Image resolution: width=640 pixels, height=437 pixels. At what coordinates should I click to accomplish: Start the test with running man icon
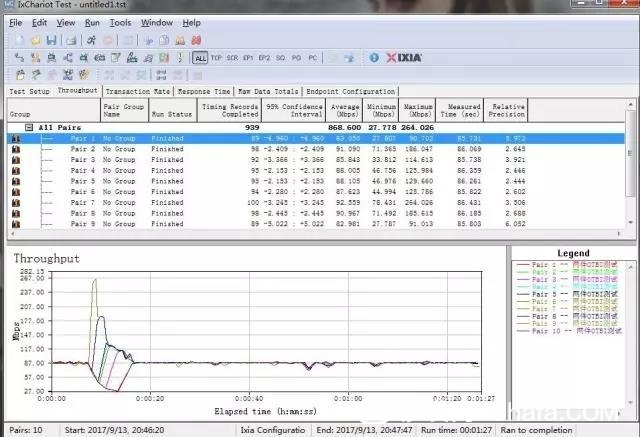pyautogui.click(x=91, y=40)
